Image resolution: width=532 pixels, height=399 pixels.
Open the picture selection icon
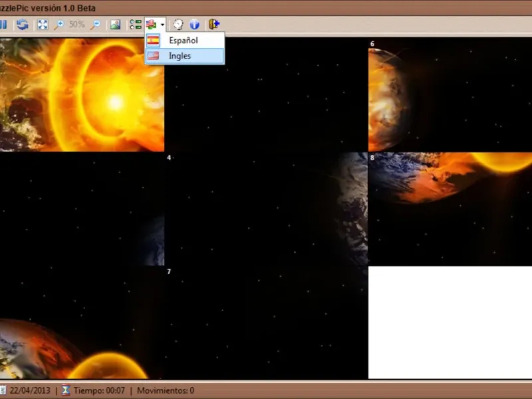point(115,25)
